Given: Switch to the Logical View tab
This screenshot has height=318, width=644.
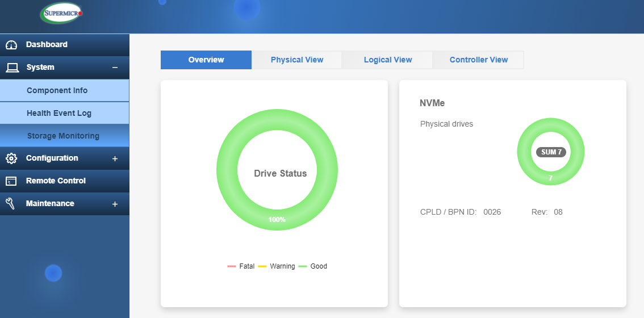Looking at the screenshot, I should (x=388, y=60).
